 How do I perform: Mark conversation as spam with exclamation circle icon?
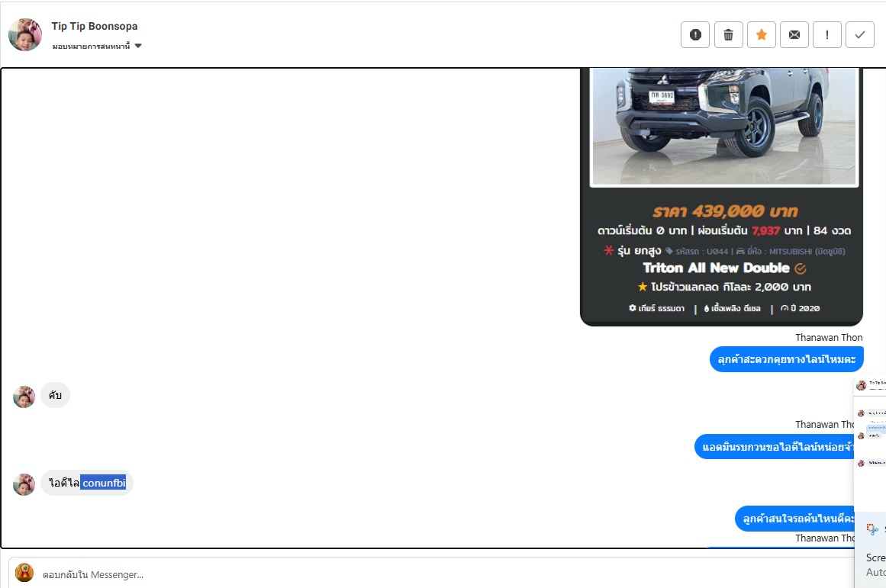click(695, 35)
